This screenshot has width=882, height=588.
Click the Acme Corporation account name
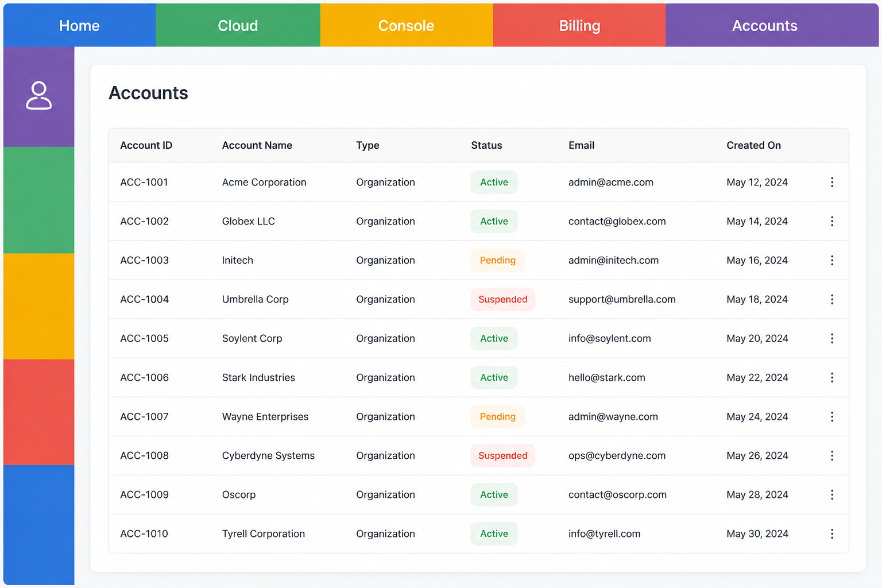tap(264, 182)
